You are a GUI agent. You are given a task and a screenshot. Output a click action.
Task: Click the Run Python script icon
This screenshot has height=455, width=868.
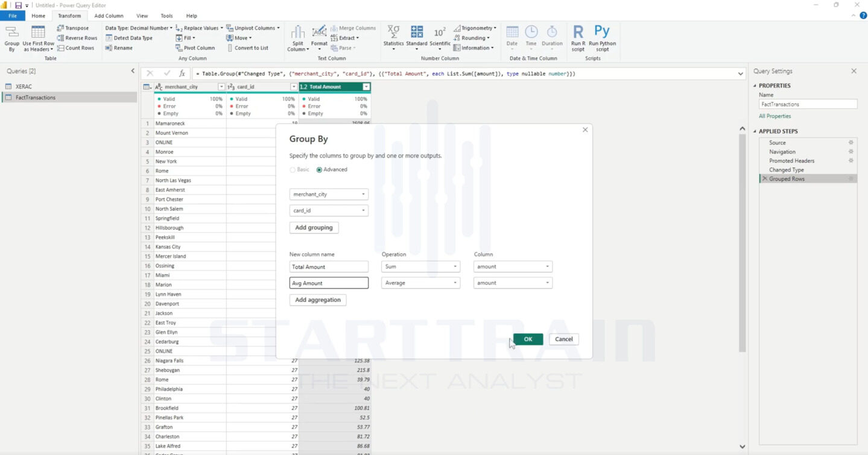click(x=602, y=39)
